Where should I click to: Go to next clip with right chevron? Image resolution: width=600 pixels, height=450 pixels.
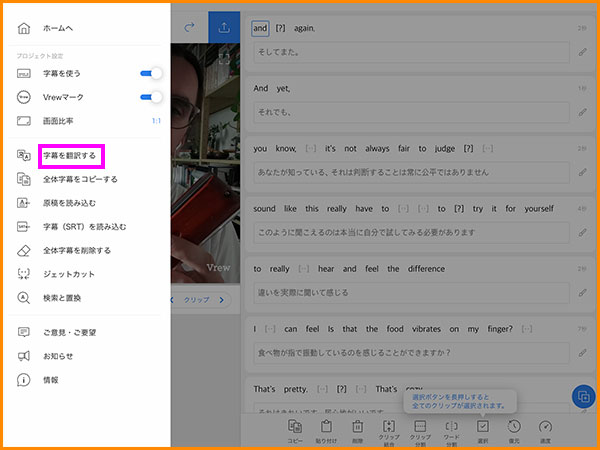point(222,300)
